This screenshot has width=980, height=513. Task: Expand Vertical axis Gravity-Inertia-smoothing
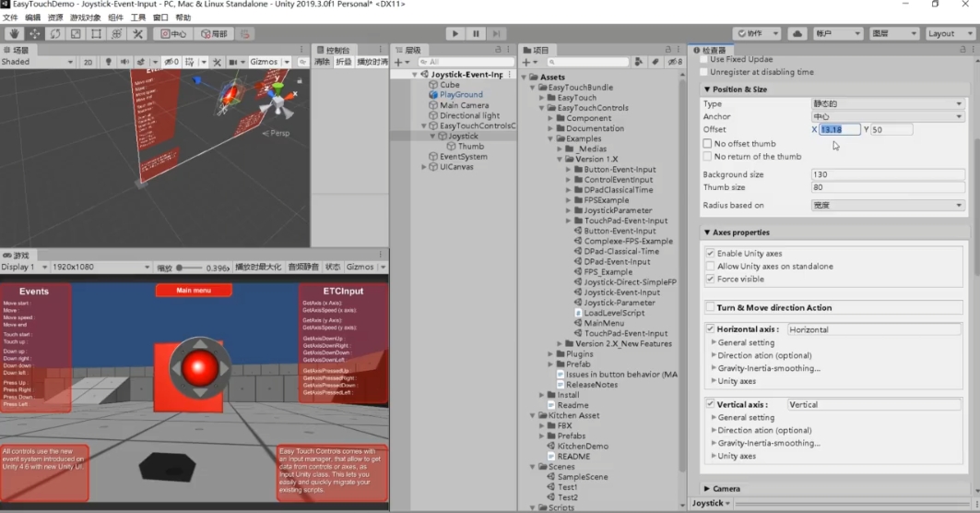(714, 443)
